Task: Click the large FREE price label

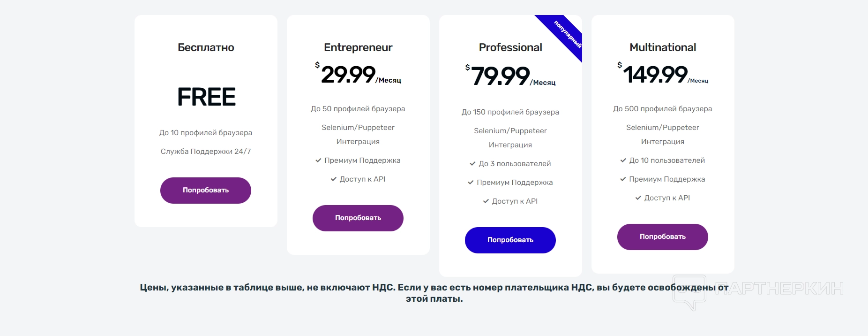Action: coord(206,97)
